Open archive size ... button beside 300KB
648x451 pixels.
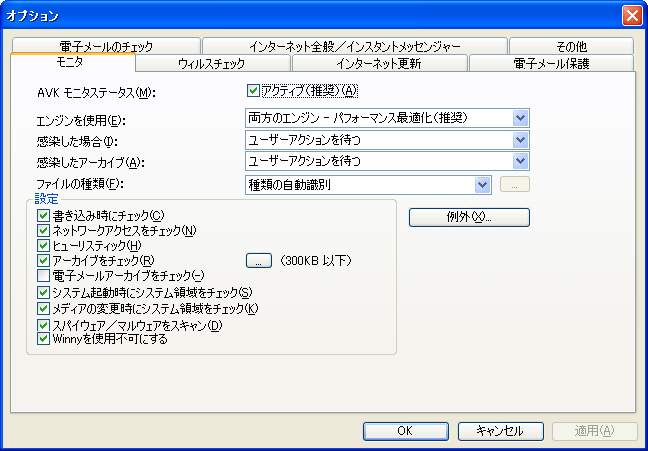click(x=259, y=261)
